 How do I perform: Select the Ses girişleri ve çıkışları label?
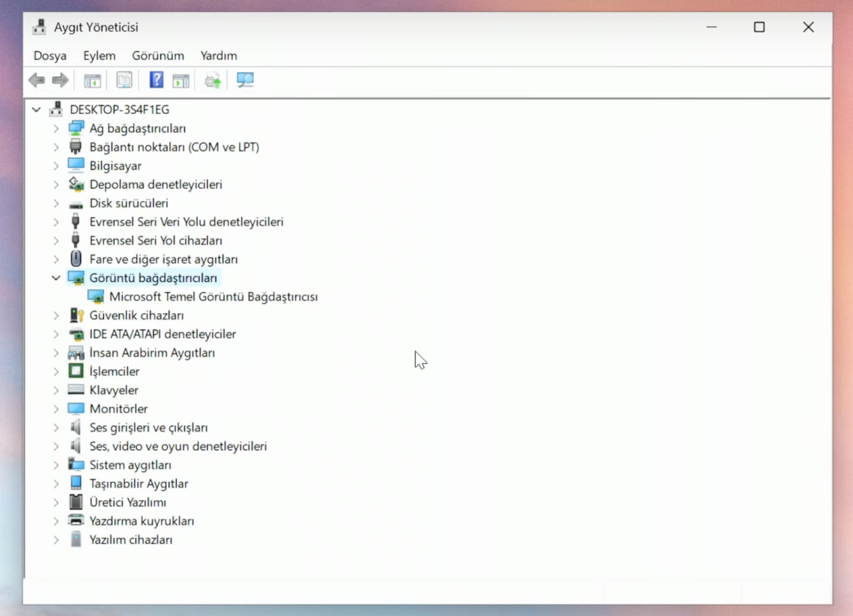click(x=149, y=428)
